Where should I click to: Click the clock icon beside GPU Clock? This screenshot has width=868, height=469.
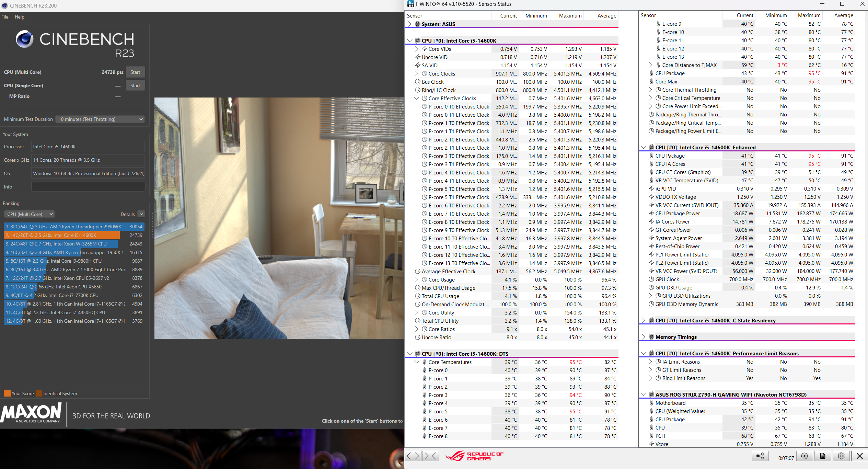point(651,279)
